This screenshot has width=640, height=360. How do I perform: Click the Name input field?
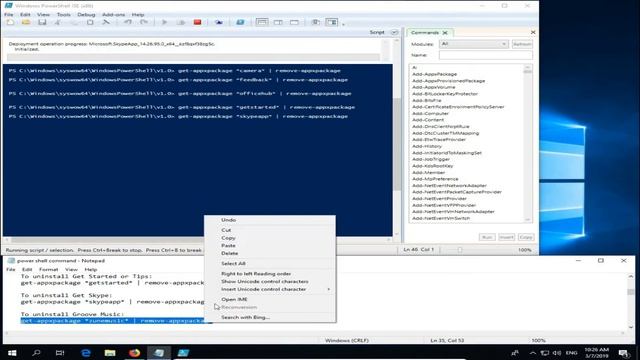pos(486,55)
